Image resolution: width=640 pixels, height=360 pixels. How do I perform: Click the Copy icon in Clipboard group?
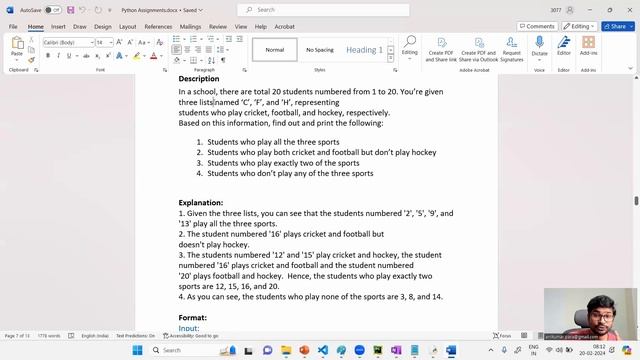[31, 50]
